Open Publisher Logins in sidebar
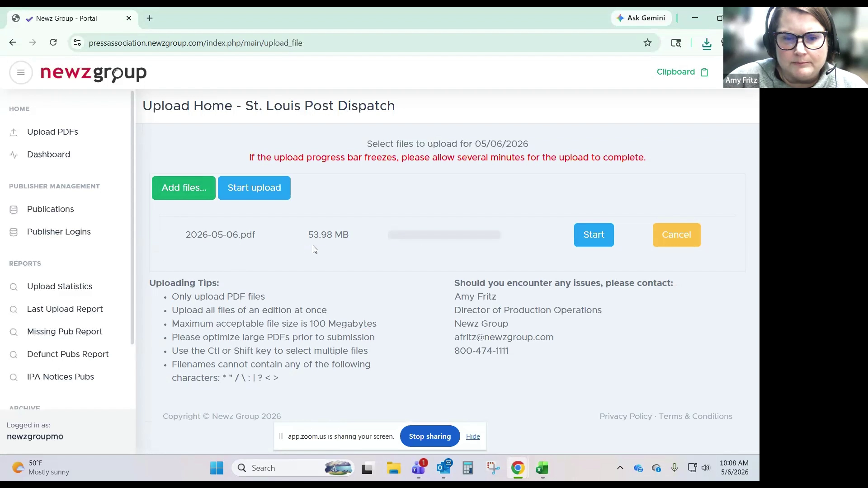This screenshot has width=868, height=488. coord(59,232)
